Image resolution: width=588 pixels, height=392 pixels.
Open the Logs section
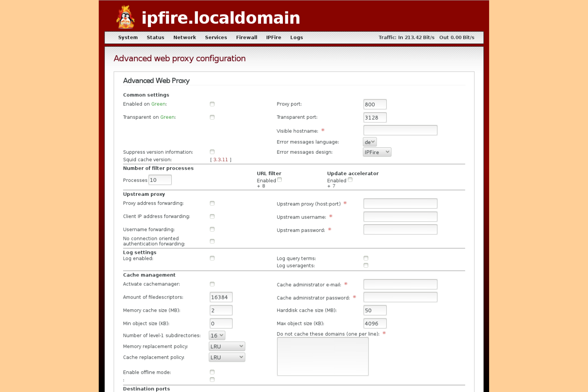pos(296,37)
